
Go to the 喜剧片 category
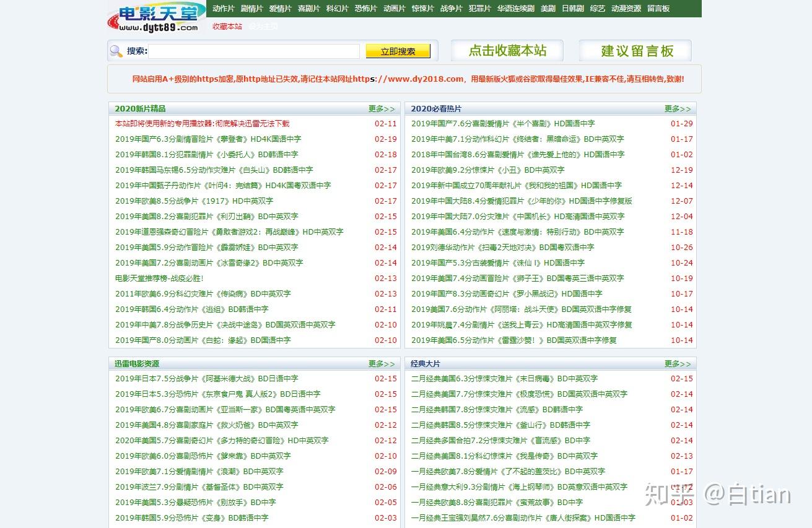[x=309, y=9]
